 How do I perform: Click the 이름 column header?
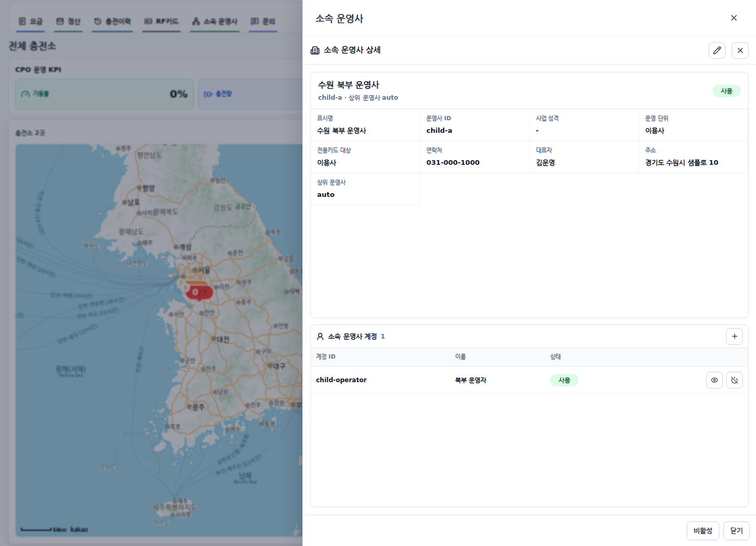tap(460, 357)
